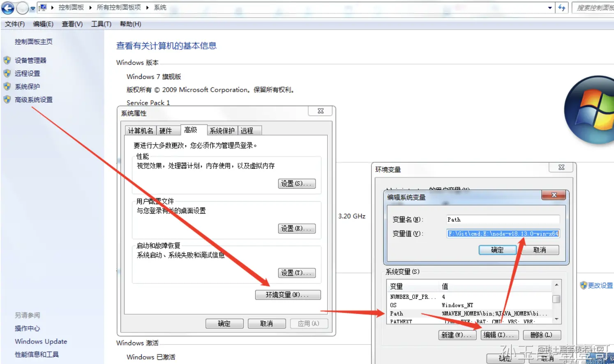The width and height of the screenshot is (614, 364).
Task: Click shield icon next to 系统保护
Action: coord(7,87)
